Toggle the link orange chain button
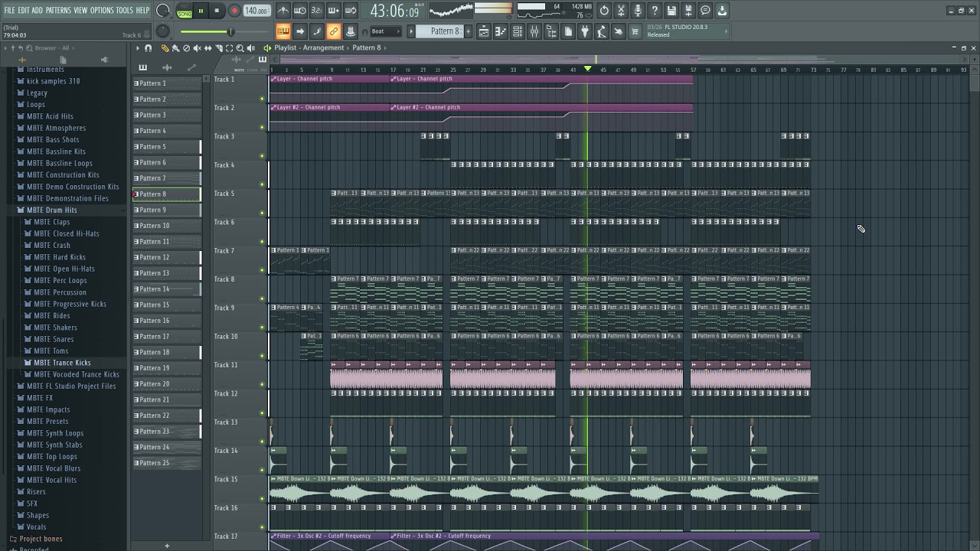This screenshot has width=980, height=551. click(x=334, y=31)
